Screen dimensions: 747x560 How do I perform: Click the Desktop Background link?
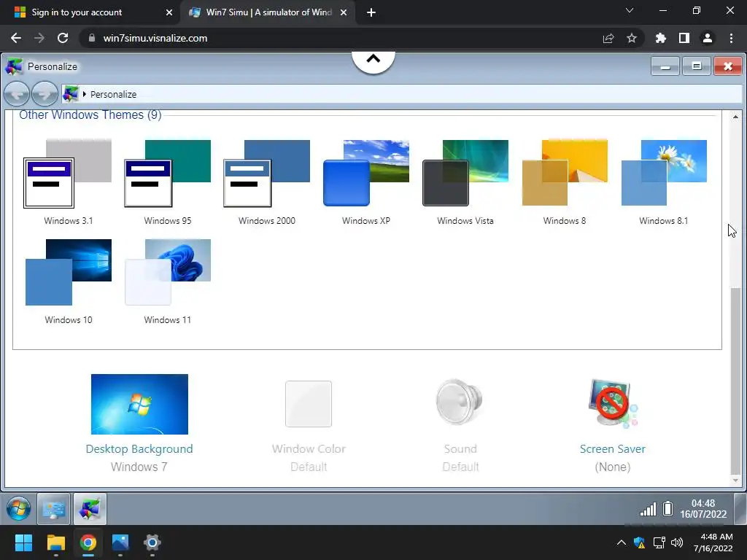[x=139, y=449]
